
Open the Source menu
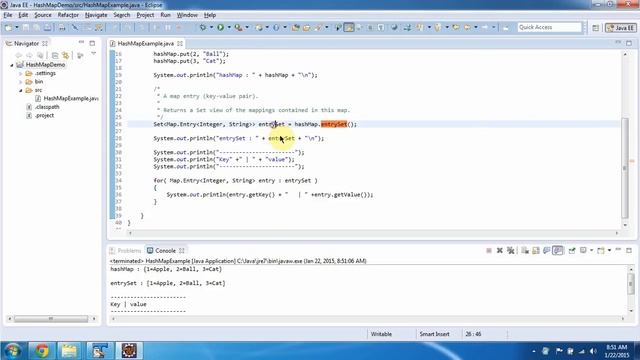pyautogui.click(x=43, y=15)
